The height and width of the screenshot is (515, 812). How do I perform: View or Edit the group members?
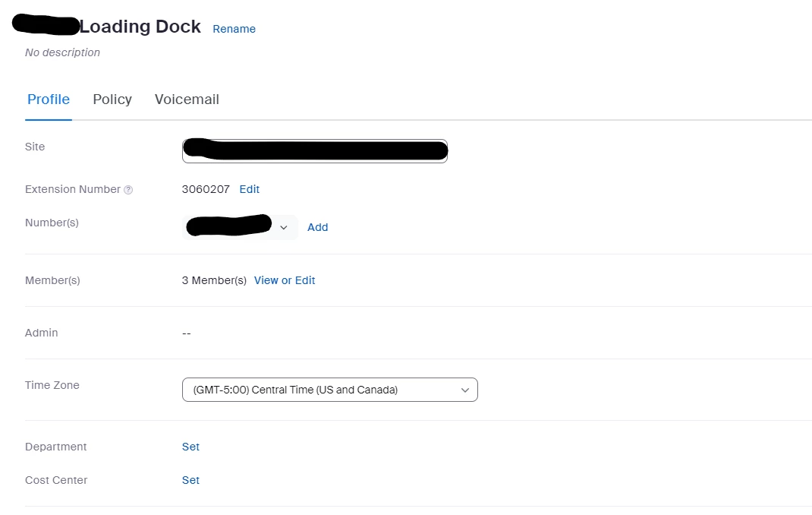[285, 280]
